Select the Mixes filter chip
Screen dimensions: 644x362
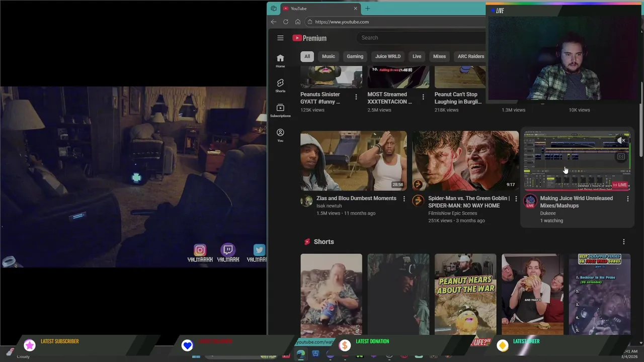pyautogui.click(x=439, y=56)
